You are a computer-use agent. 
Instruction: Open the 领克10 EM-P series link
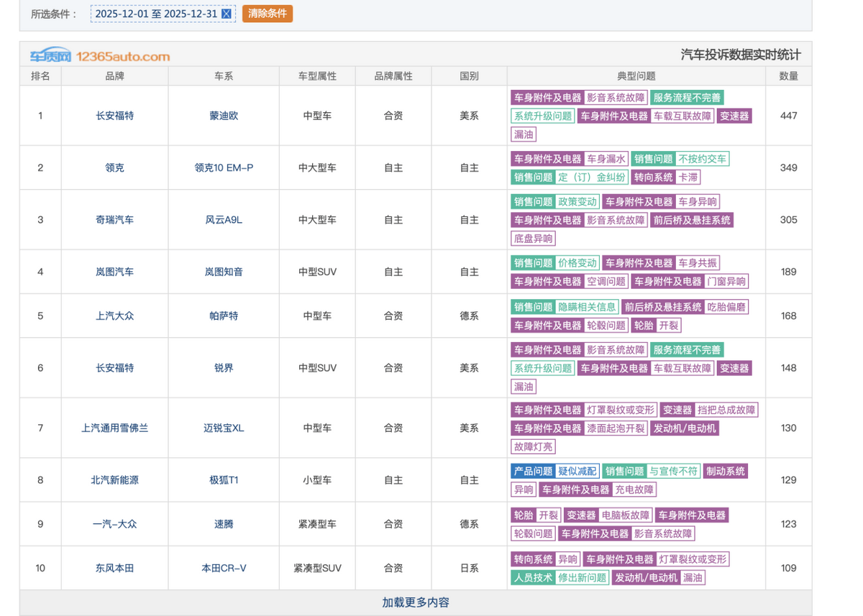[x=224, y=167]
